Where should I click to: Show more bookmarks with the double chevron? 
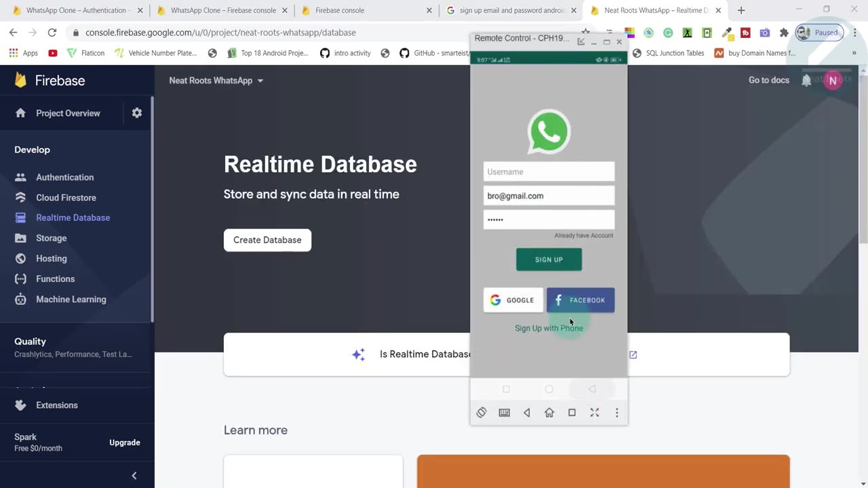(854, 53)
